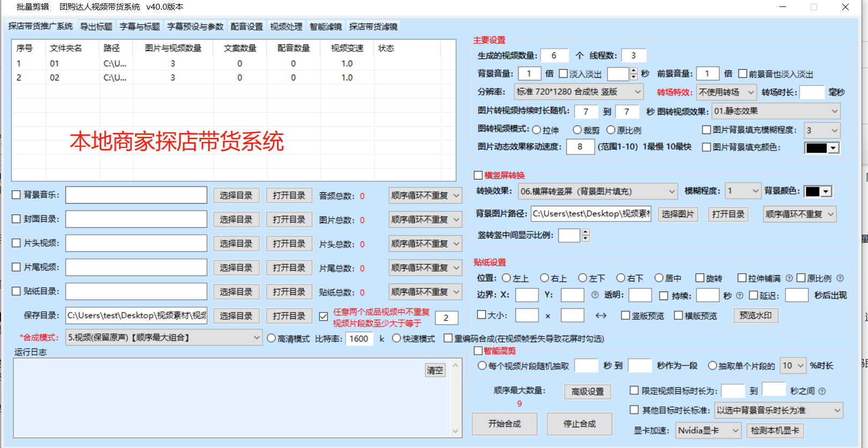Image resolution: width=868 pixels, height=448 pixels.
Task: Click the 保存目录 path field
Action: pyautogui.click(x=137, y=316)
